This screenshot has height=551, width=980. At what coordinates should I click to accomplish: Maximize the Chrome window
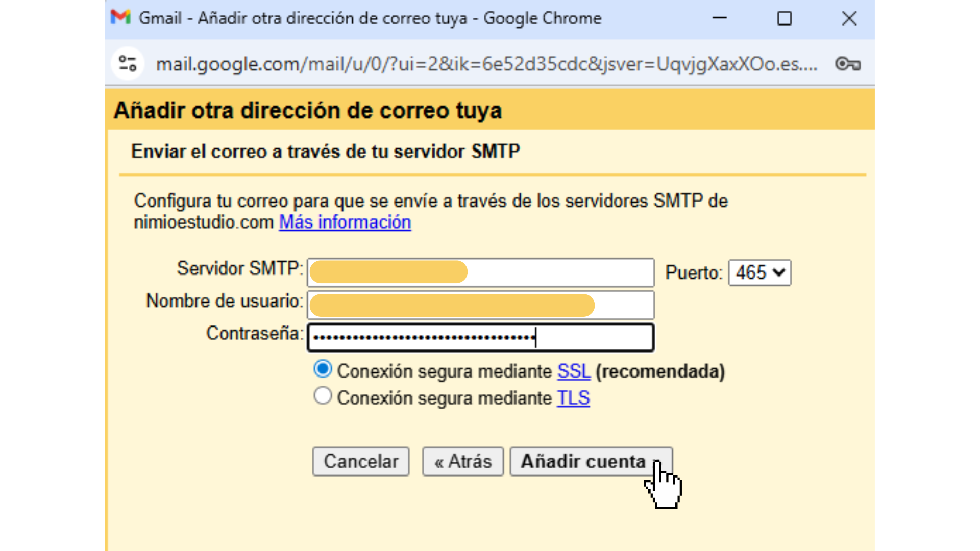pos(785,18)
